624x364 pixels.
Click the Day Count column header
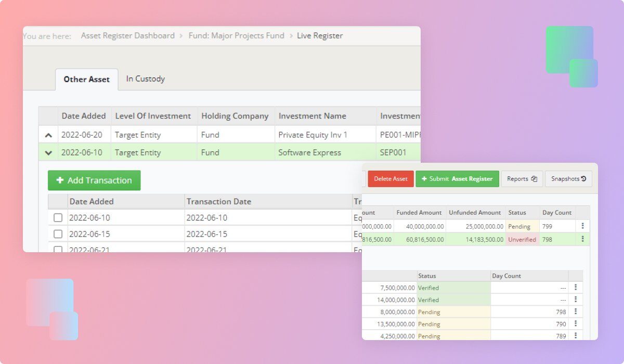click(x=556, y=212)
